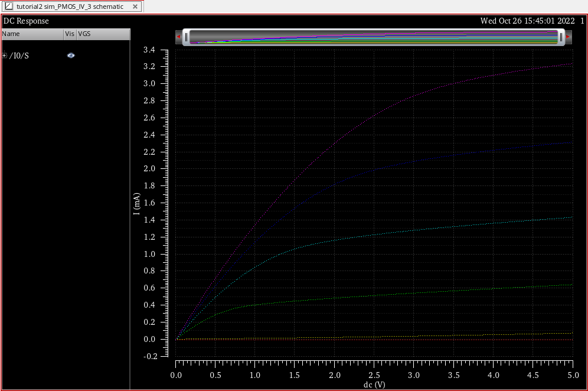
Task: Click the 0.0 x-axis tick label
Action: (x=176, y=375)
